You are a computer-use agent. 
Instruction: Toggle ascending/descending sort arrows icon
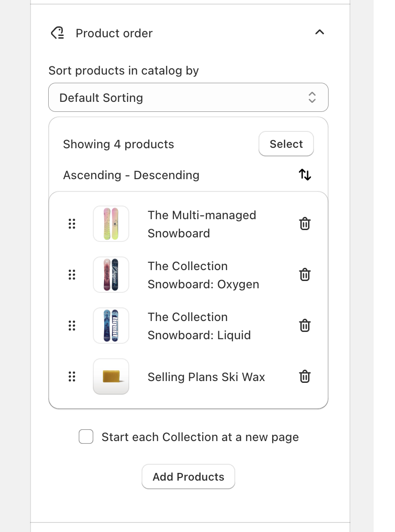point(304,175)
